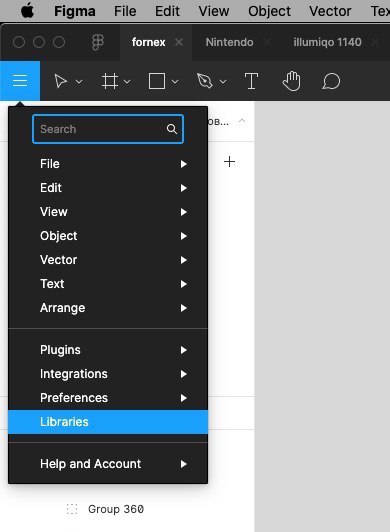Select the Text tool

251,81
